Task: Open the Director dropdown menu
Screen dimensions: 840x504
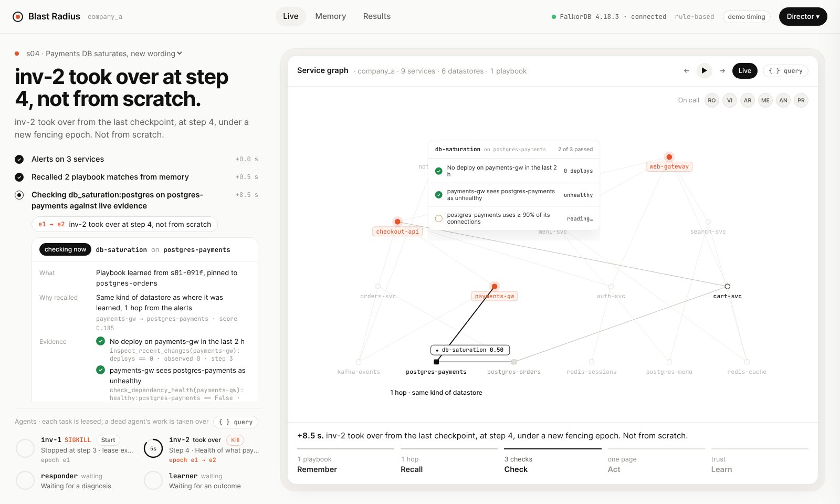Action: (x=803, y=17)
